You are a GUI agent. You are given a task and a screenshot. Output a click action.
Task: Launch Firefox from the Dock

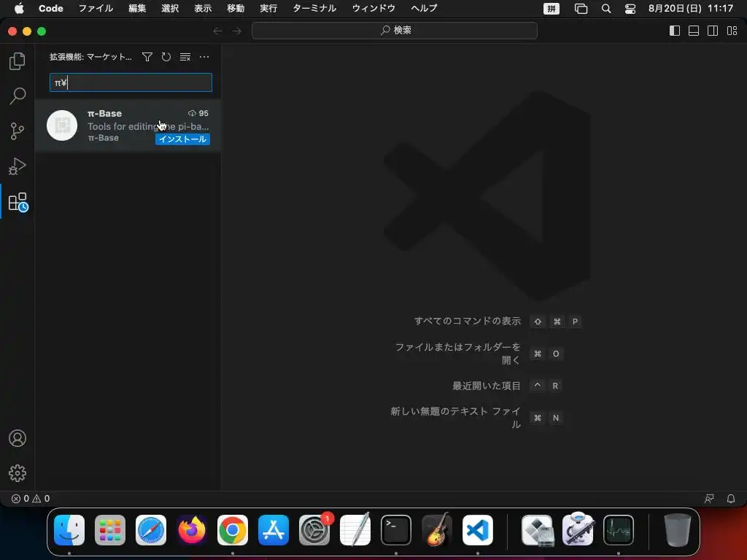point(192,530)
